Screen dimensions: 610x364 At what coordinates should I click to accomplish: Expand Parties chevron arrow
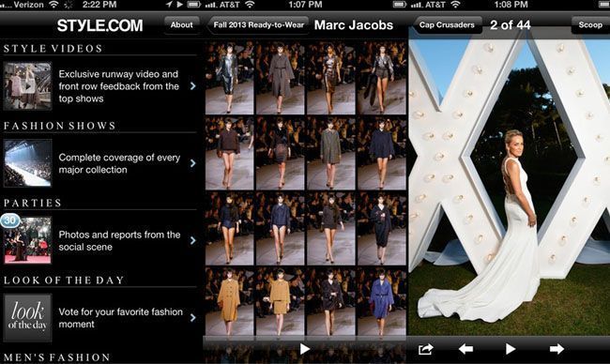click(193, 240)
